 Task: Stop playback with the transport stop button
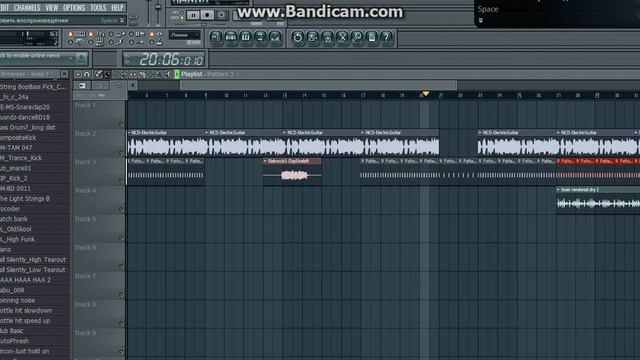(x=207, y=15)
